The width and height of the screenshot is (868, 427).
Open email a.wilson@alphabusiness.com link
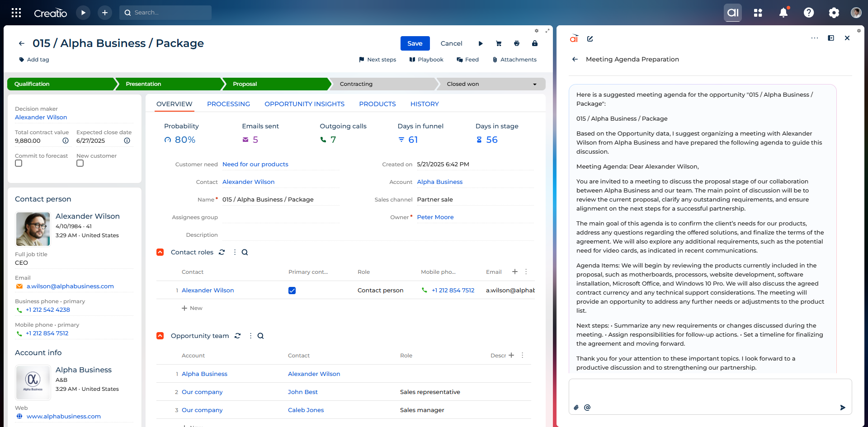pos(70,286)
